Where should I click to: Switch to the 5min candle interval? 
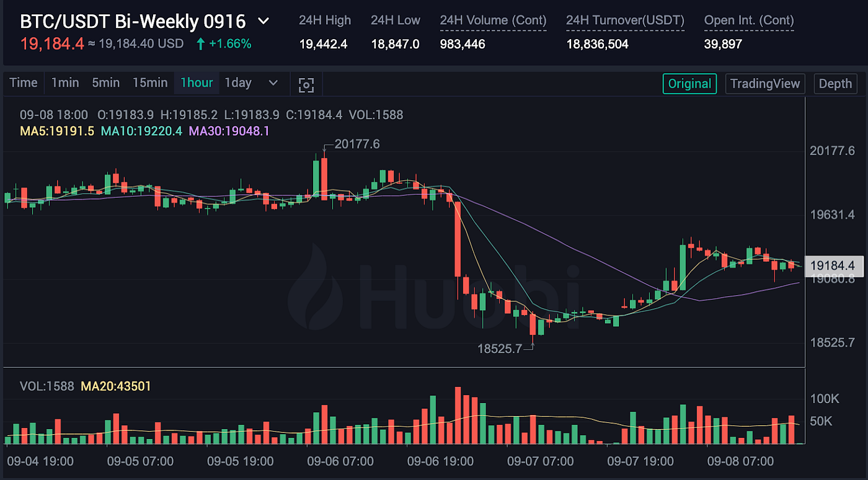(x=105, y=82)
